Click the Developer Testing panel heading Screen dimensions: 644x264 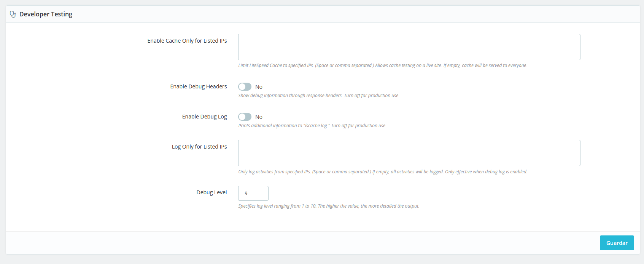[46, 14]
